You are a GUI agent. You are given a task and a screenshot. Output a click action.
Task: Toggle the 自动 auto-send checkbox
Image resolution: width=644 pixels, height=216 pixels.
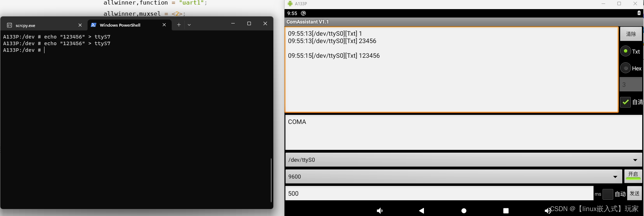(x=608, y=194)
